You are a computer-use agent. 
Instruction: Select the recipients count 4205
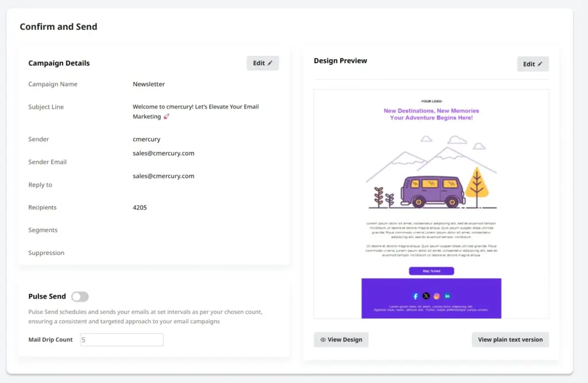tap(140, 207)
